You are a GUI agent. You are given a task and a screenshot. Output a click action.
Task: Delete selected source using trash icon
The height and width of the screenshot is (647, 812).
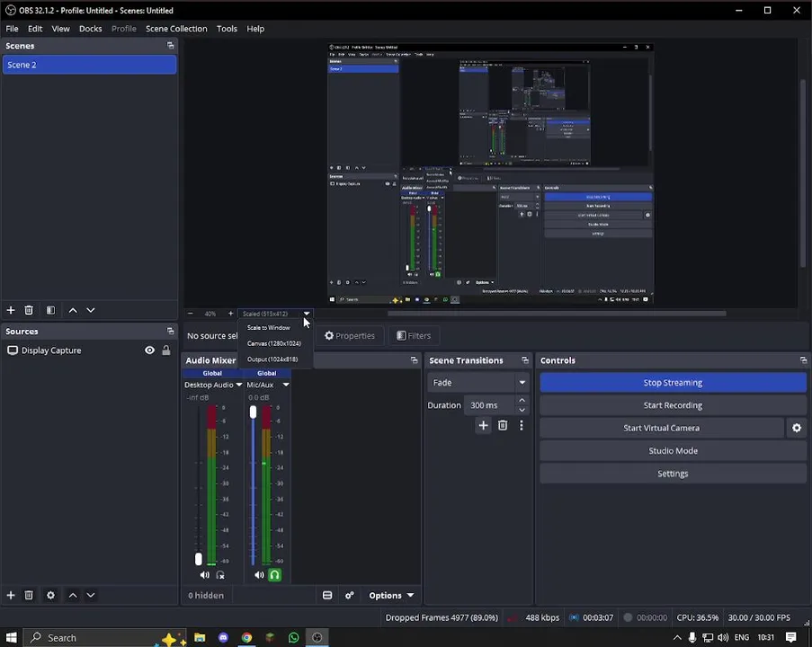(x=29, y=595)
